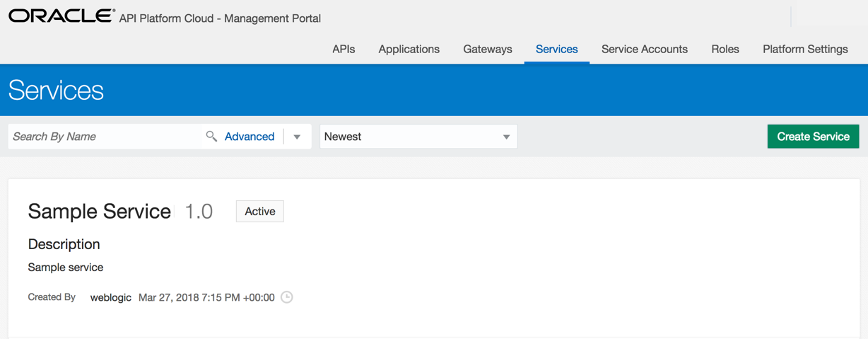Open the Service Accounts tab
Image resolution: width=868 pixels, height=339 pixels.
tap(645, 49)
